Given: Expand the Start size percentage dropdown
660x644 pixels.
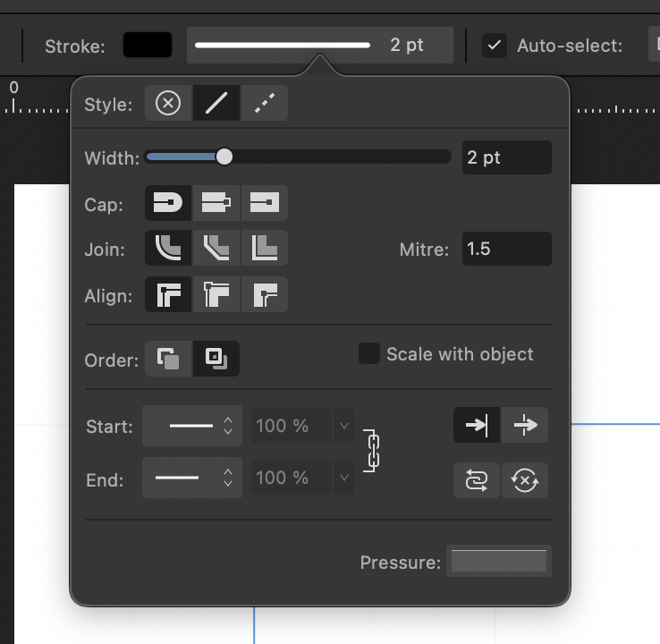Looking at the screenshot, I should (344, 426).
